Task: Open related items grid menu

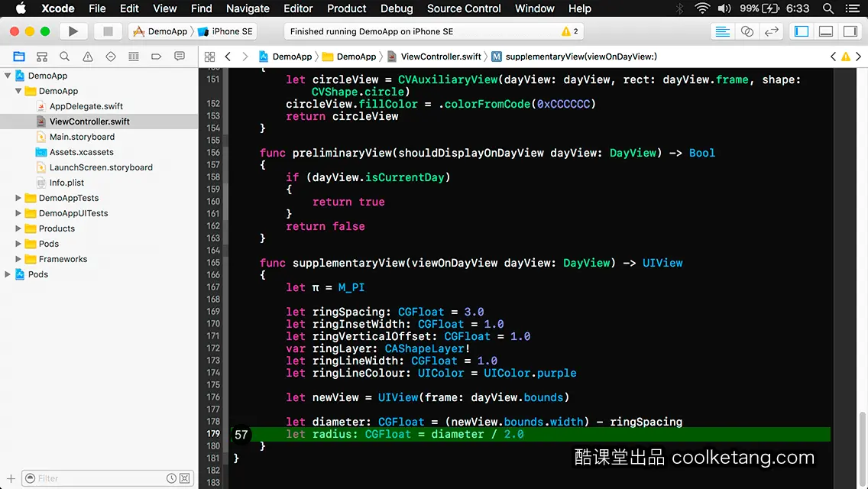Action: (209, 57)
